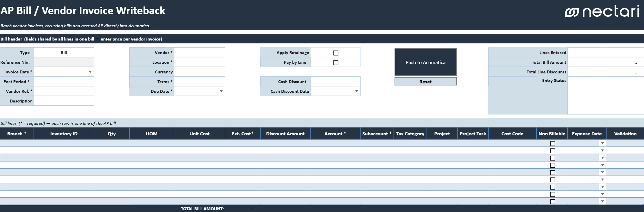Click the Cost Code column header
This screenshot has width=644, height=212.
click(x=512, y=134)
